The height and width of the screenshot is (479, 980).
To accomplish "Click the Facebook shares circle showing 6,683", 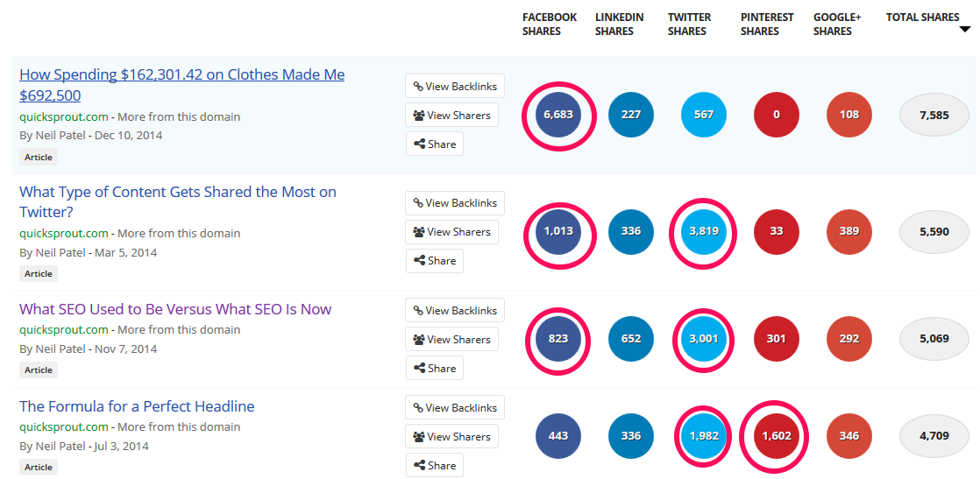I will click(558, 115).
